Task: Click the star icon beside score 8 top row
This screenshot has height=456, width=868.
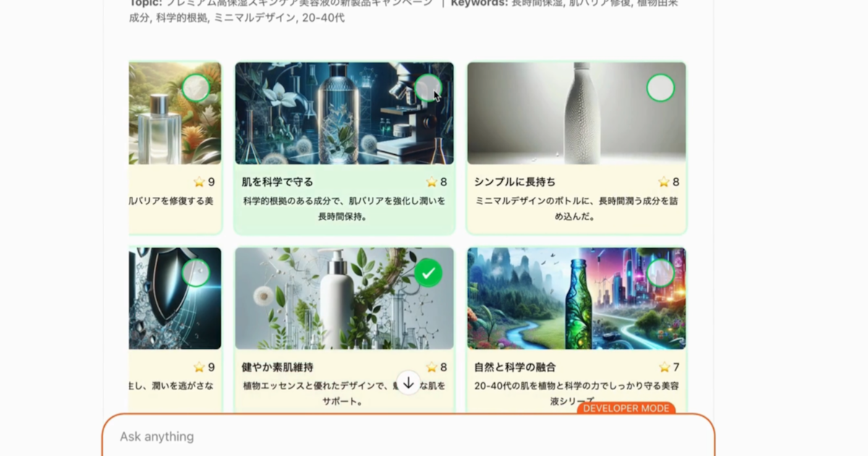Action: click(x=433, y=182)
